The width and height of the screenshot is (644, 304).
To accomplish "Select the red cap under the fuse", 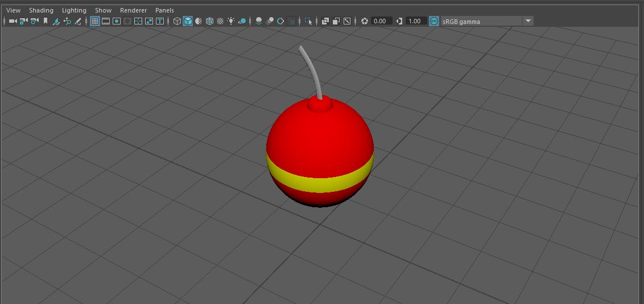I will click(x=320, y=104).
